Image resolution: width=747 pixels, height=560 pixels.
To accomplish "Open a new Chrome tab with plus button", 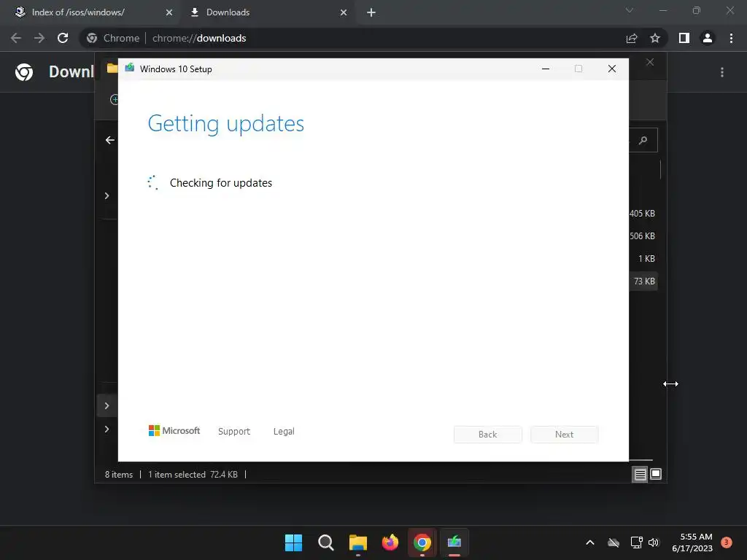I will 371,12.
